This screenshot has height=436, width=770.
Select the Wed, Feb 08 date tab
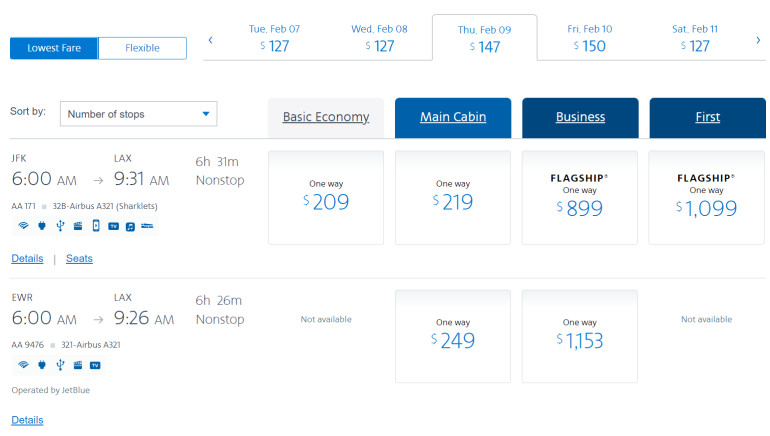click(x=379, y=38)
